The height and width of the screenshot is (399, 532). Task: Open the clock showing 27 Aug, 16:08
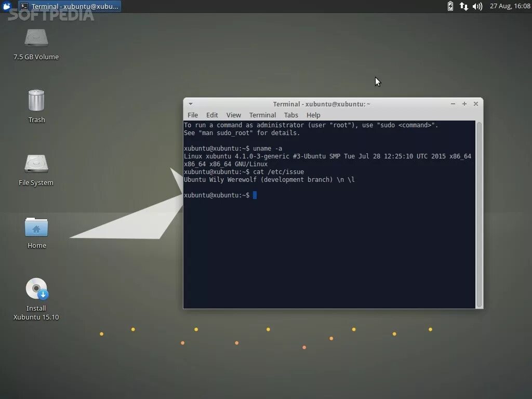pyautogui.click(x=510, y=6)
